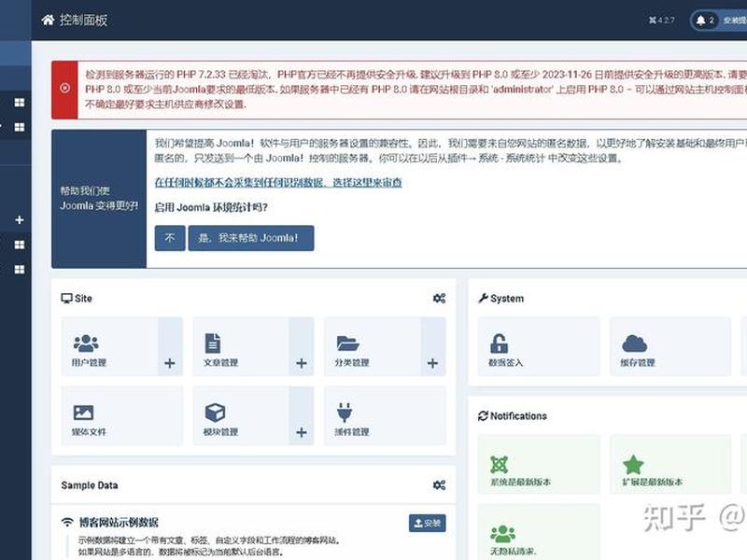The width and height of the screenshot is (747, 560).
Task: Click the 是, 我来帮助 Joomla! button
Action: pyautogui.click(x=251, y=238)
